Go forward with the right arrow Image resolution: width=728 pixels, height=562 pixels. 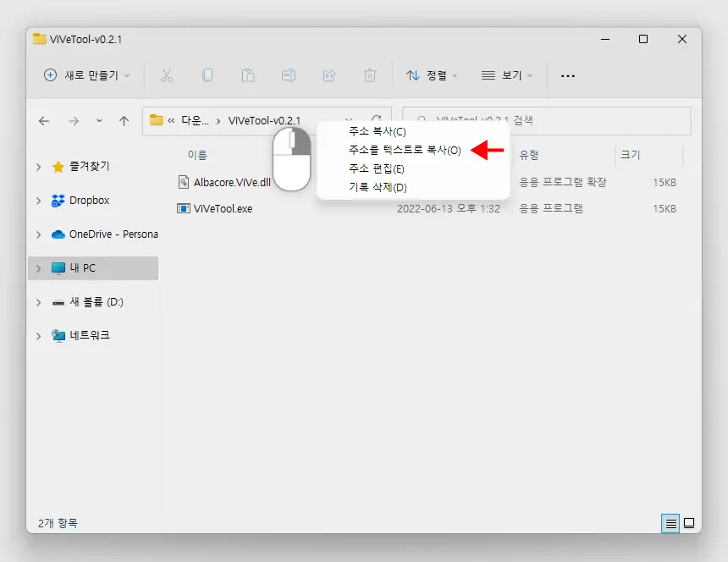(x=74, y=121)
